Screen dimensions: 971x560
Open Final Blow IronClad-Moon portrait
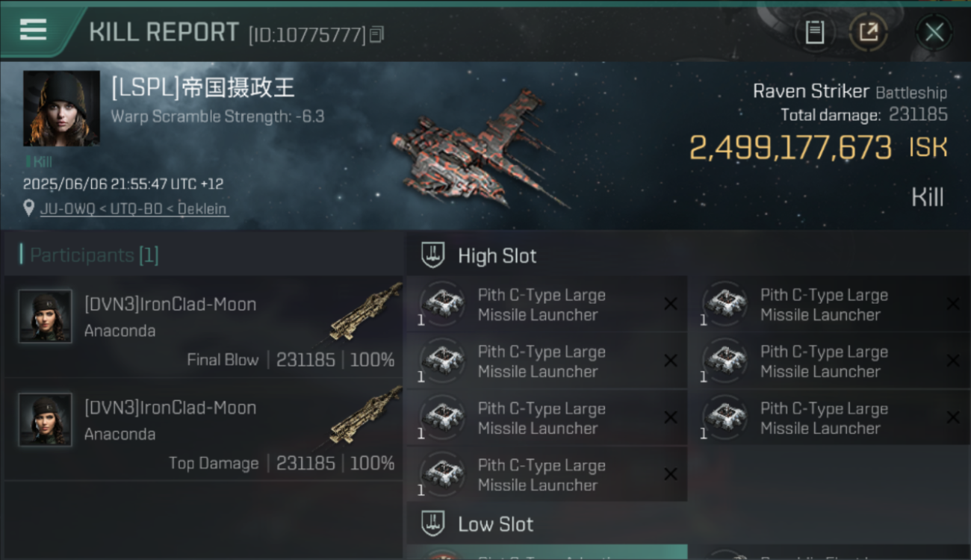46,317
